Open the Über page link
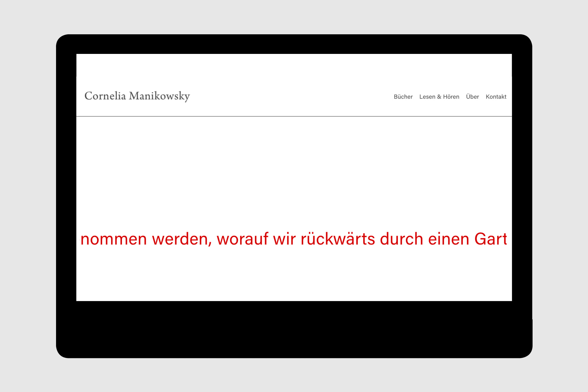 [x=472, y=97]
